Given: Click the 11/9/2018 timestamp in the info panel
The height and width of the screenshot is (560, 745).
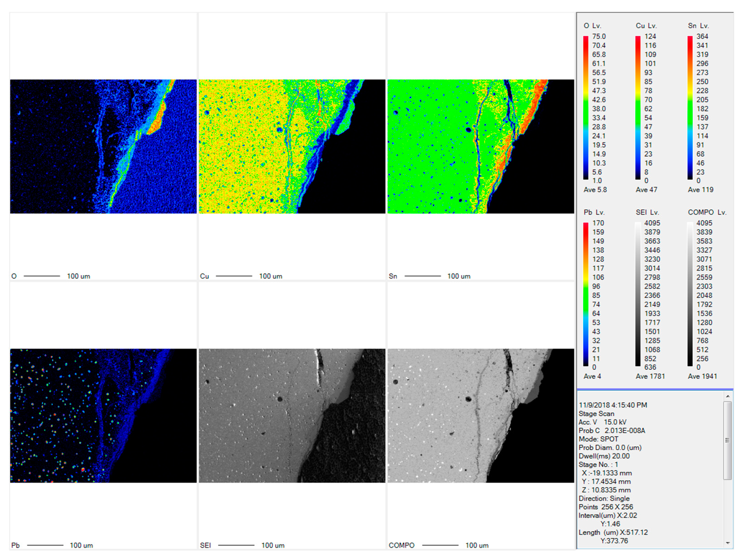Looking at the screenshot, I should click(613, 405).
